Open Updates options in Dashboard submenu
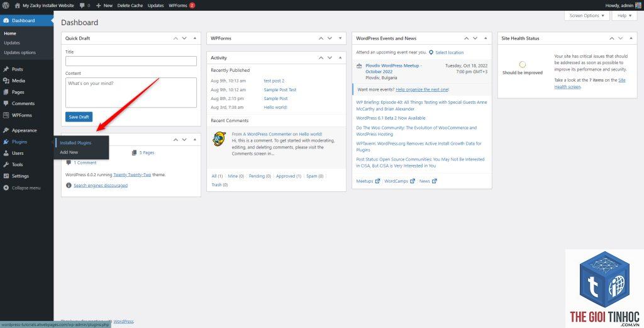The width and height of the screenshot is (644, 328). (x=19, y=53)
